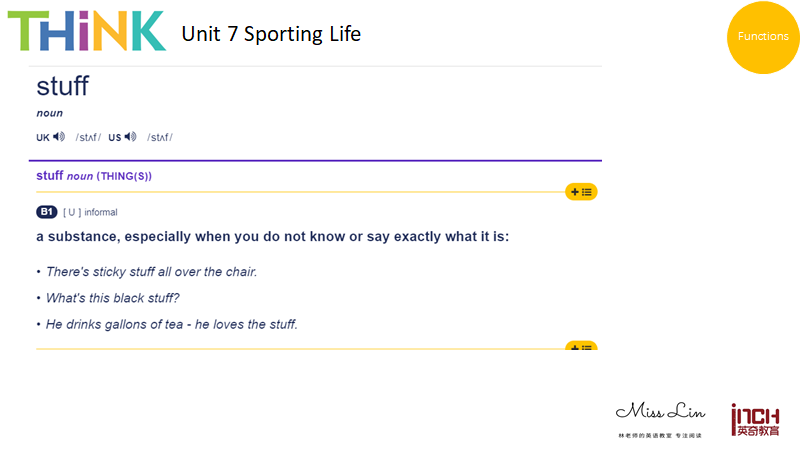Click the definition text for a substance
Image resolution: width=800 pixels, height=450 pixels.
click(272, 237)
